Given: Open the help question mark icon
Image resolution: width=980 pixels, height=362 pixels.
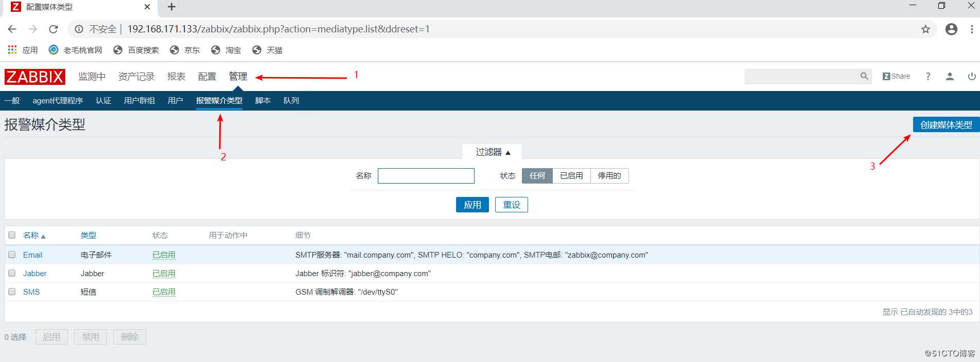Looking at the screenshot, I should (x=928, y=76).
